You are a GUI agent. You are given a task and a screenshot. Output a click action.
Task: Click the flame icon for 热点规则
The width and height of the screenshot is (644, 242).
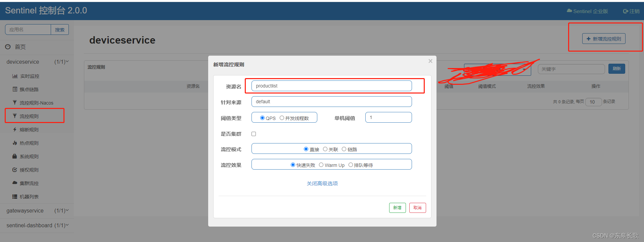click(x=15, y=143)
